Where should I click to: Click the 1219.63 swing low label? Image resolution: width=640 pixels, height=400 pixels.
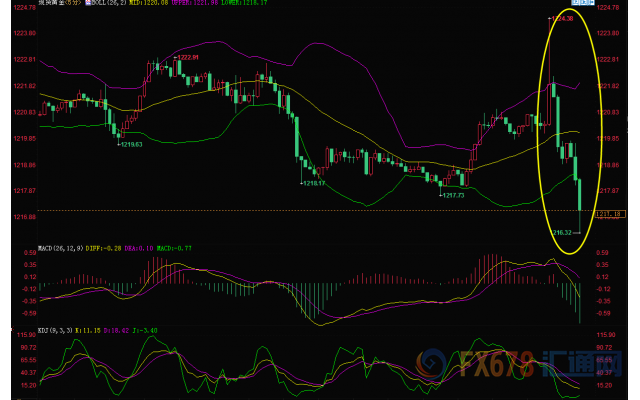pyautogui.click(x=130, y=145)
